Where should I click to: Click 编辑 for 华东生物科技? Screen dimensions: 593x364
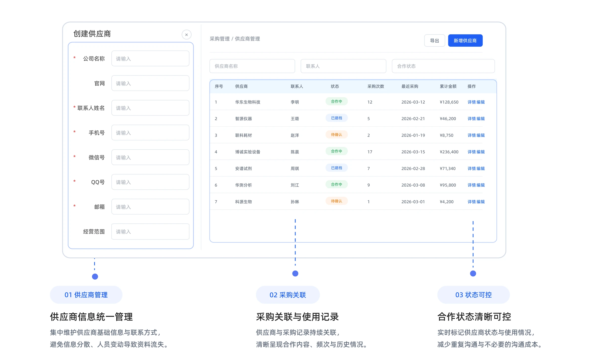[481, 102]
